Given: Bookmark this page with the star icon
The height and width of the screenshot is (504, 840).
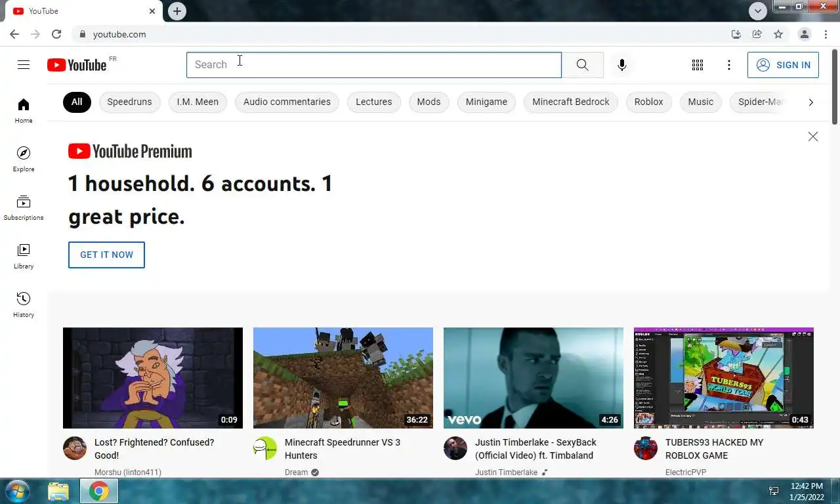Looking at the screenshot, I should [778, 34].
